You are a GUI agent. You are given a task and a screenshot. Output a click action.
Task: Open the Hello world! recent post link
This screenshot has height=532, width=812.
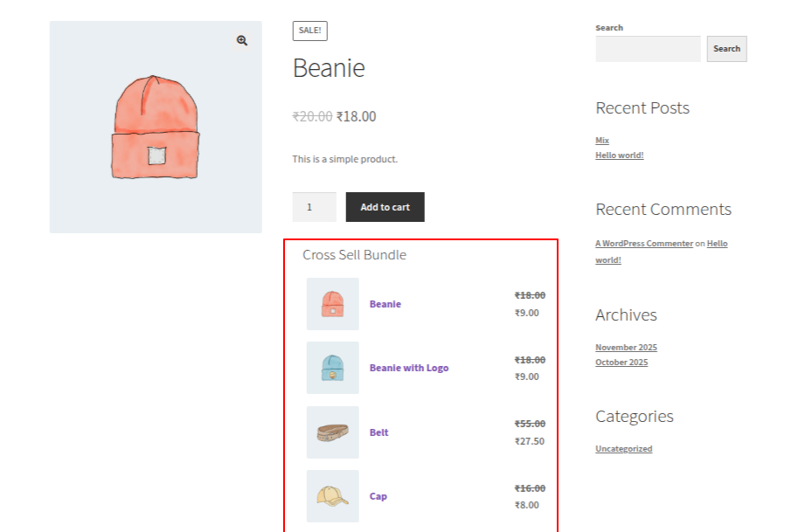pos(619,155)
